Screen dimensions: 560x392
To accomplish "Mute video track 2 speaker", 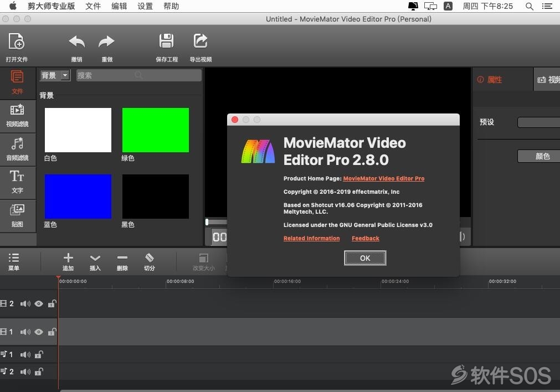I will pyautogui.click(x=25, y=304).
